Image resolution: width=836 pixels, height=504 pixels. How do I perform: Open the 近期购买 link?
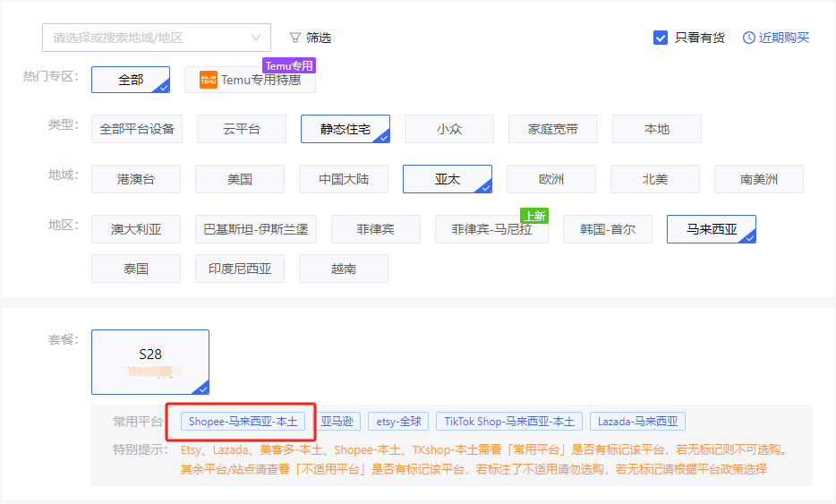(783, 38)
